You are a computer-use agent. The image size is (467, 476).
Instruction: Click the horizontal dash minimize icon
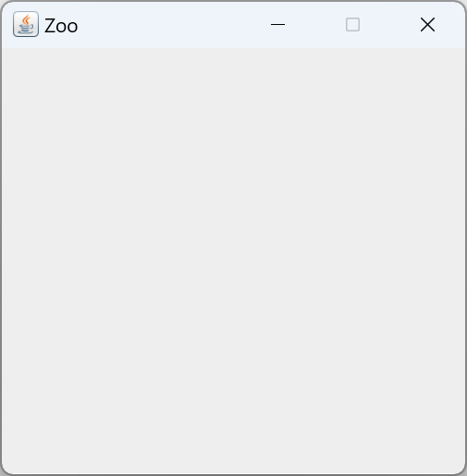[277, 24]
